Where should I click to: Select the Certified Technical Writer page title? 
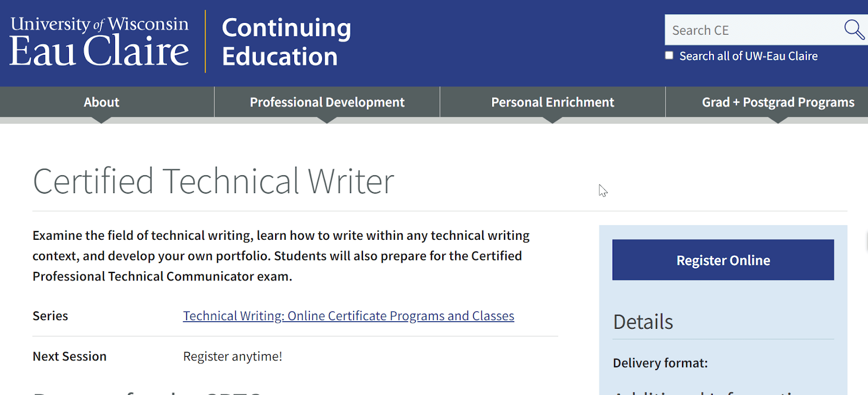click(213, 182)
